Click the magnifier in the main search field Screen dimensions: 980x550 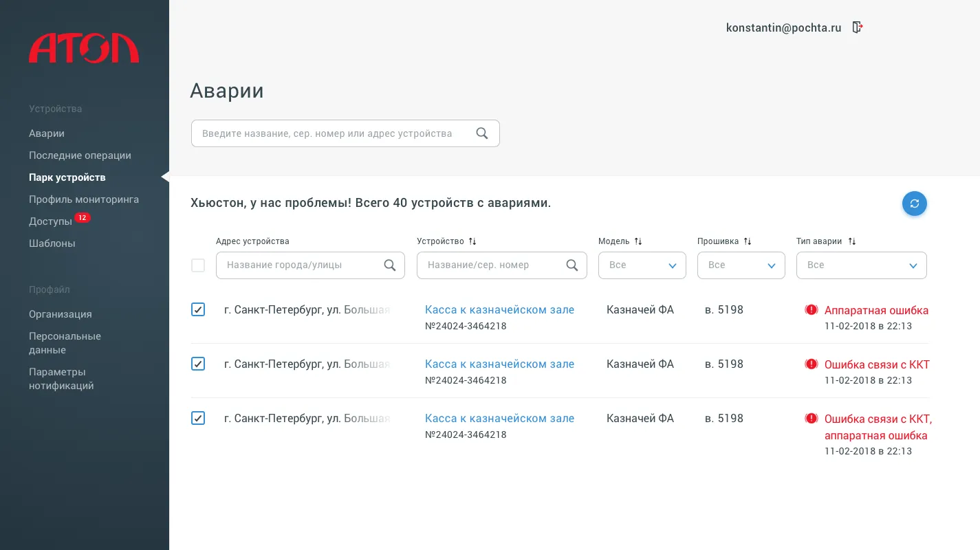click(x=482, y=133)
